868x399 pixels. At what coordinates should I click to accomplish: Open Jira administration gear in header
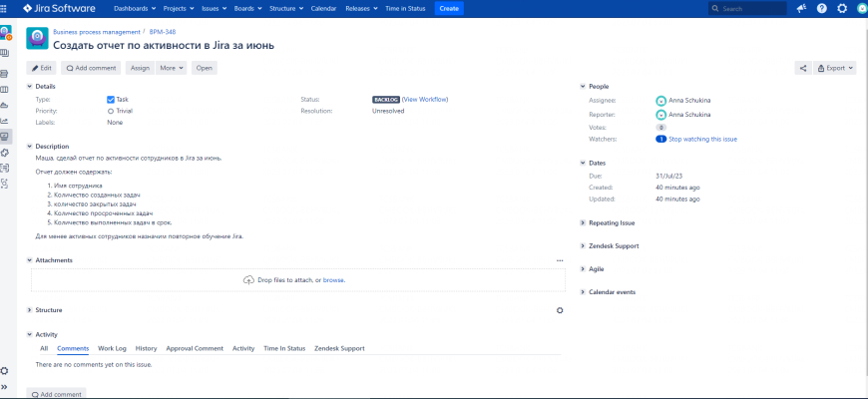point(843,8)
